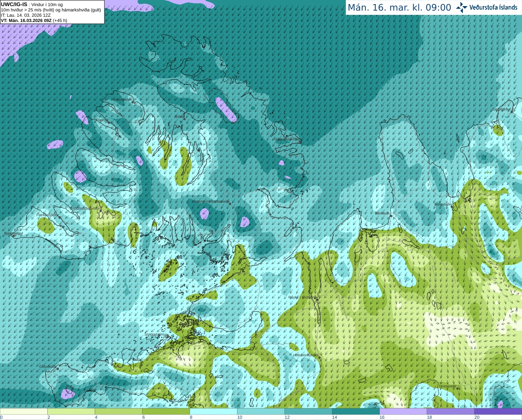The height and width of the screenshot is (420, 522).
Task: Click the UWC/IG-IS model title line
Action: [x=31, y=4]
